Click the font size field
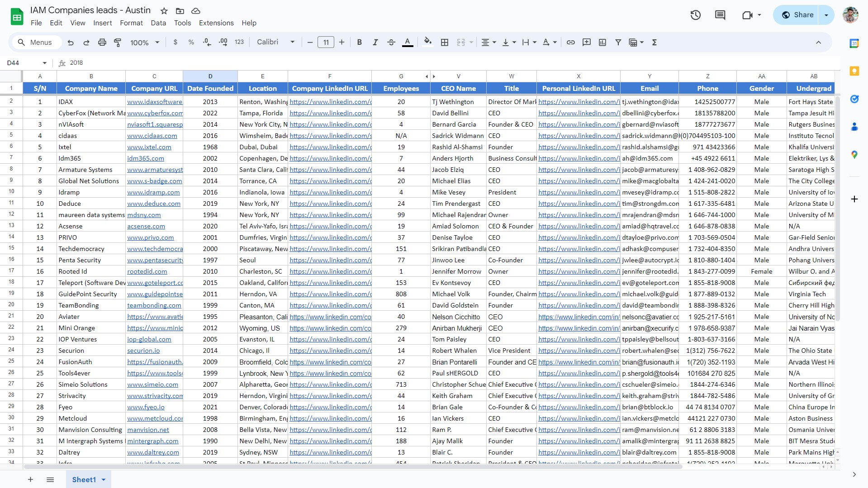 tap(326, 43)
